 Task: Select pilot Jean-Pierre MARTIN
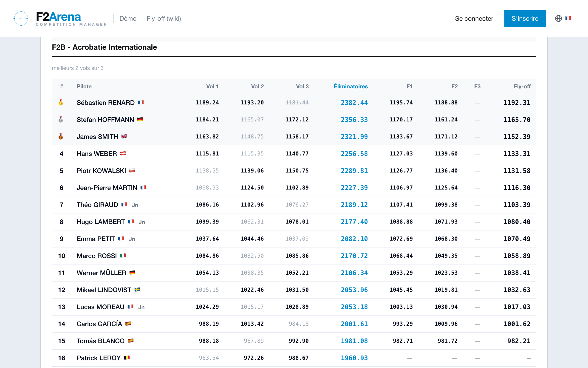point(107,188)
